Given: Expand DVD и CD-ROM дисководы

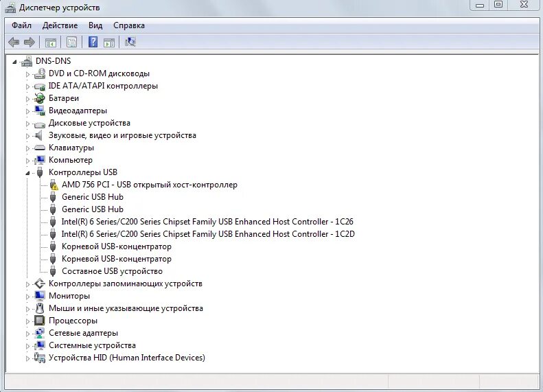Looking at the screenshot, I should [x=27, y=74].
